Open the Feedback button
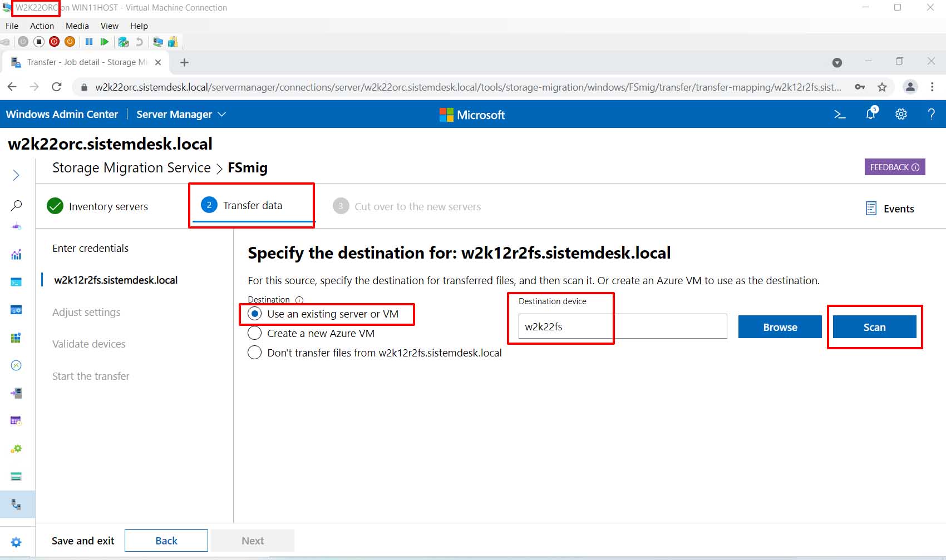946x560 pixels. (x=895, y=167)
